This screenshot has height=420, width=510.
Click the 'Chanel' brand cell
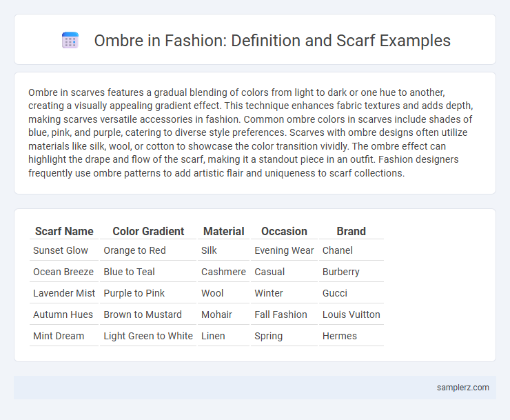351,250
